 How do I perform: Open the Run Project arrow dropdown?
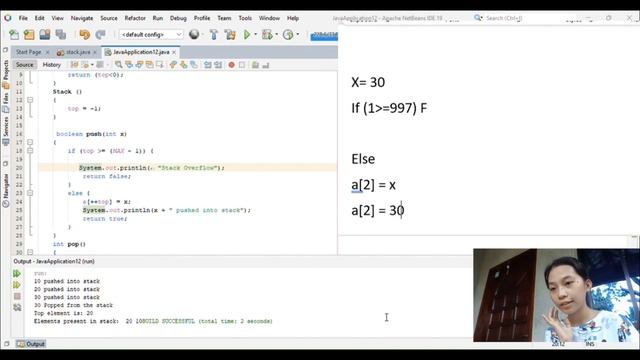coord(256,35)
